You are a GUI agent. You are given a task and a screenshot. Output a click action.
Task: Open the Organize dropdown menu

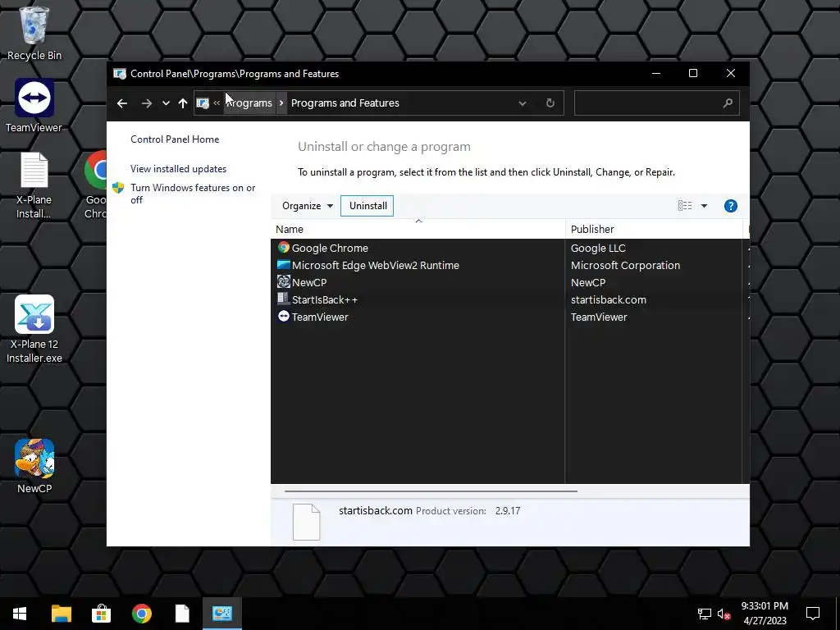[x=308, y=206]
